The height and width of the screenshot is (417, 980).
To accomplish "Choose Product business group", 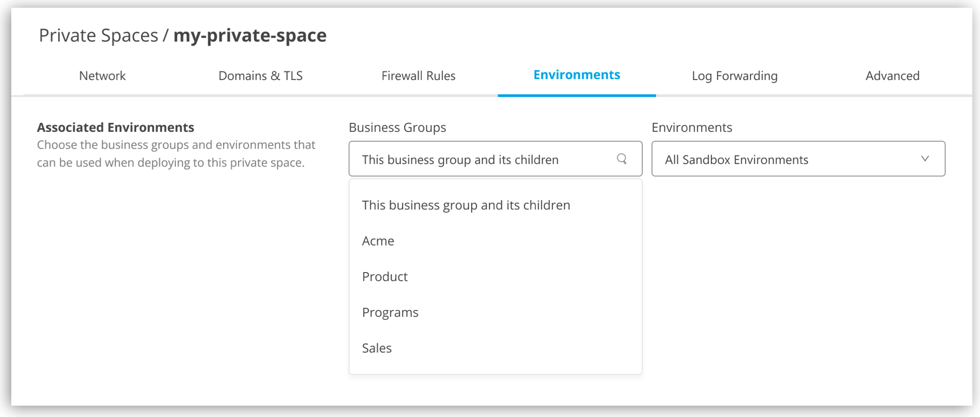I will (385, 276).
